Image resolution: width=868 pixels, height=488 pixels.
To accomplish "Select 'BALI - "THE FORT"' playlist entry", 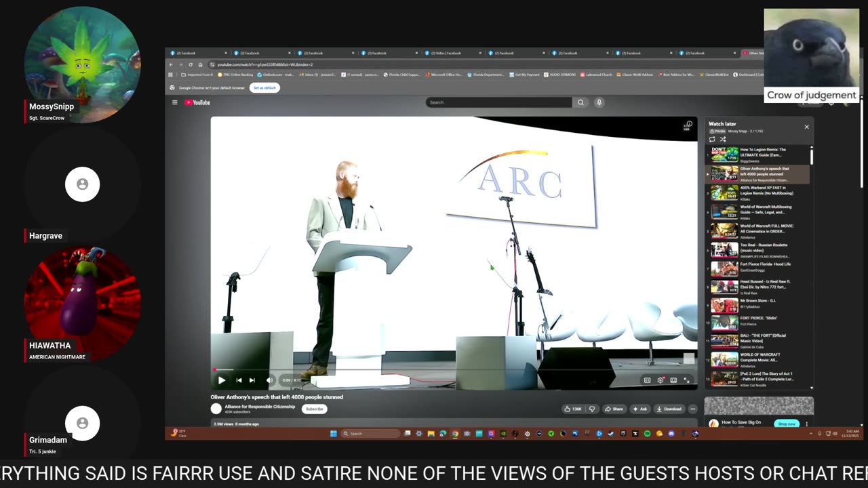I will coord(757,341).
